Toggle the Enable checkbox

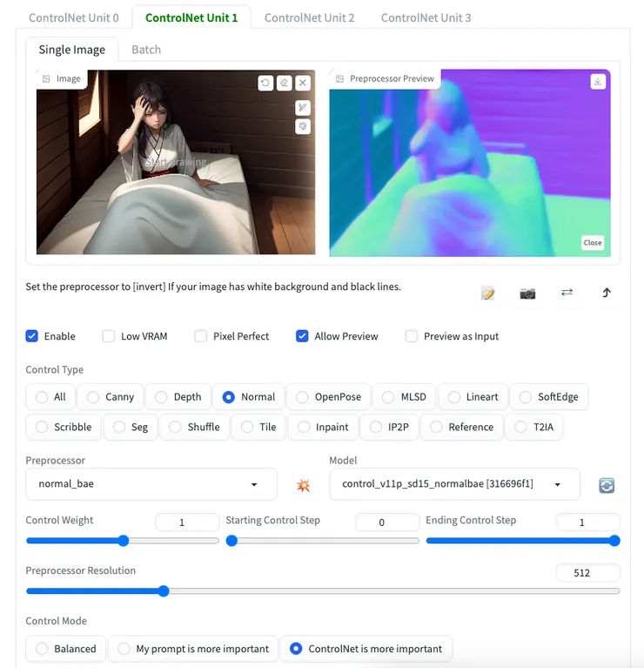coord(32,336)
